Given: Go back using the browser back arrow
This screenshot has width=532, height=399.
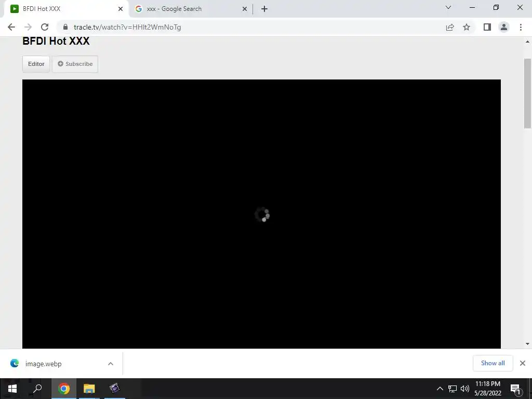Looking at the screenshot, I should tap(11, 27).
